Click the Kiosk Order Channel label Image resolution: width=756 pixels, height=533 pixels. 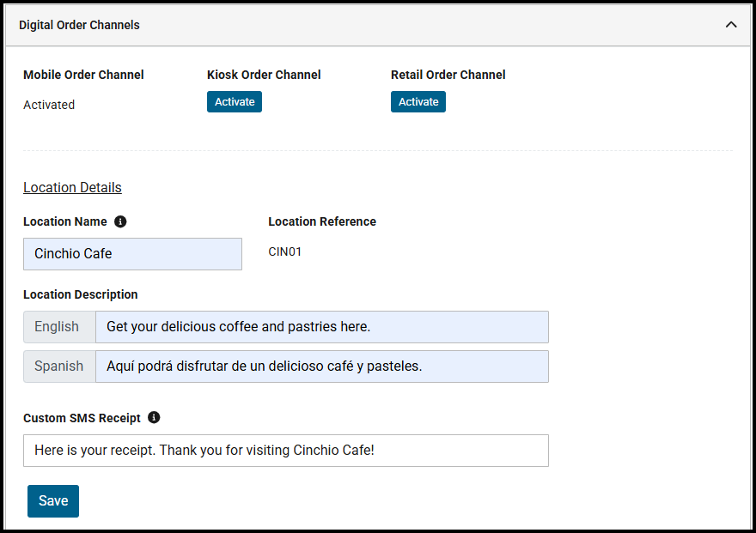click(x=264, y=75)
